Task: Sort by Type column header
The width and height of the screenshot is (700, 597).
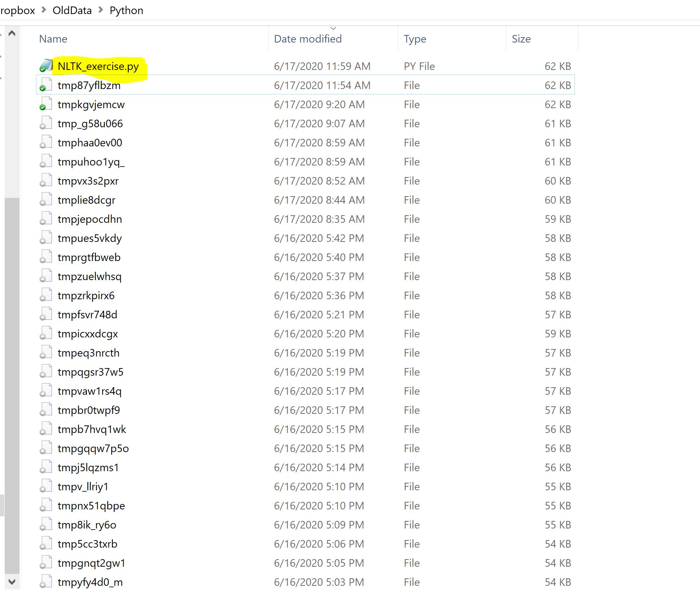Action: (415, 39)
